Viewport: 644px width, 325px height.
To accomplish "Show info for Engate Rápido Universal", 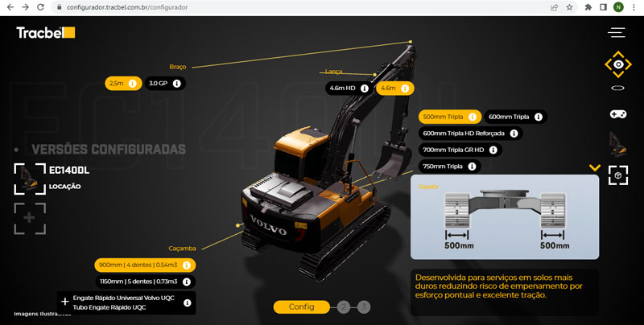I will pyautogui.click(x=188, y=302).
